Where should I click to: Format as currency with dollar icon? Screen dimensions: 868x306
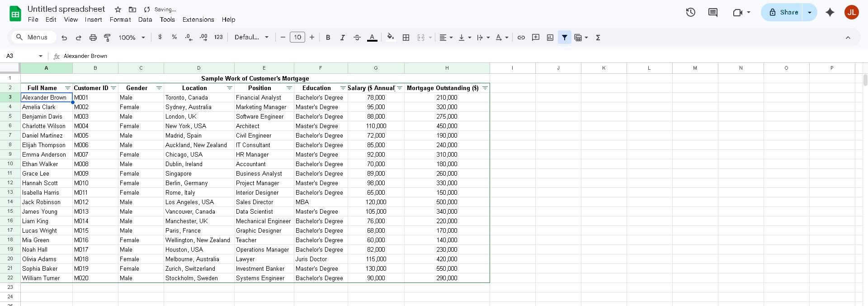click(160, 37)
